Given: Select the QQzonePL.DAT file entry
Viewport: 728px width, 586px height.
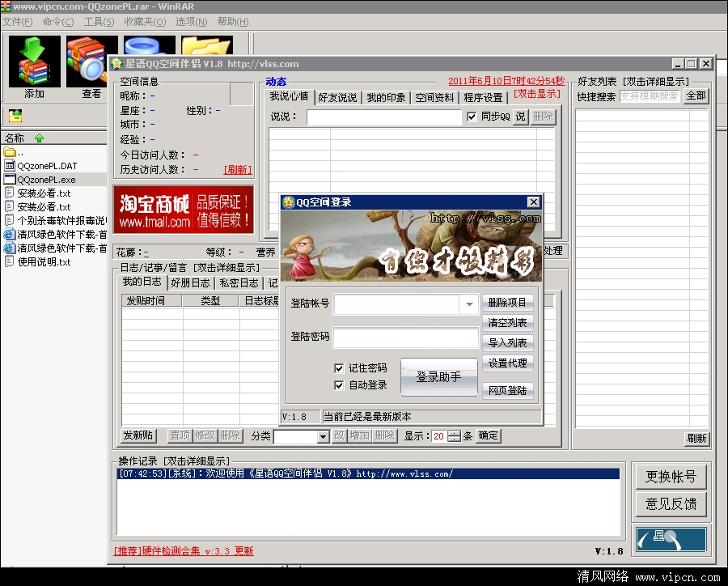Looking at the screenshot, I should point(47,166).
